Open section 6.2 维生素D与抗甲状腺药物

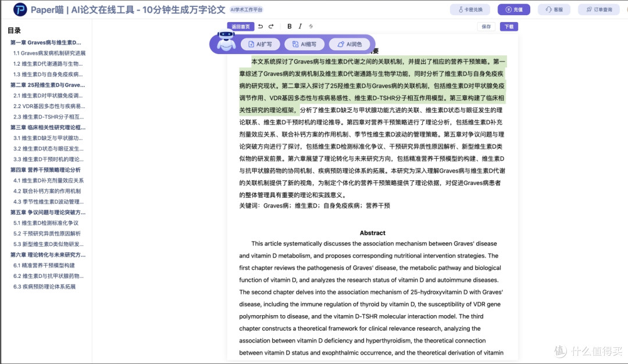click(48, 276)
